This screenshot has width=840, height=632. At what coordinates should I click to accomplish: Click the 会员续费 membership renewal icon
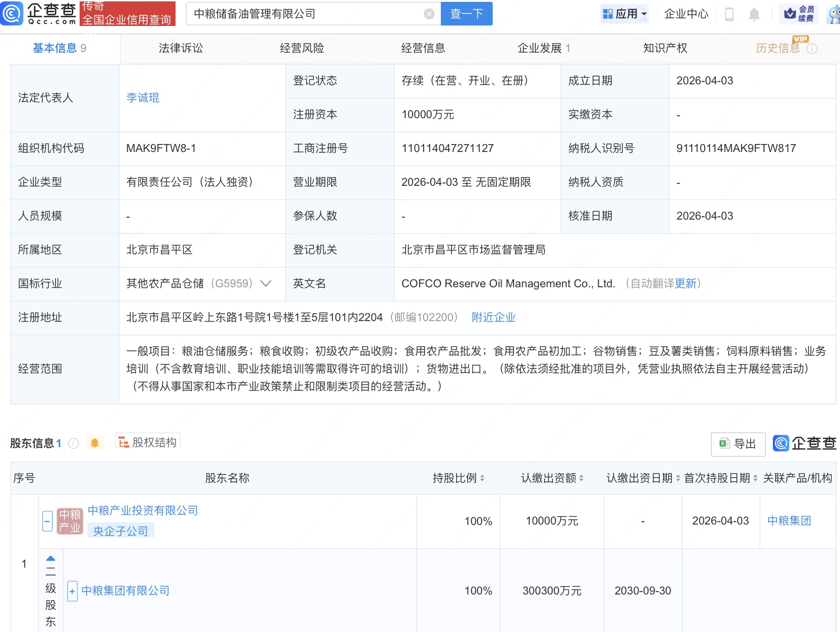point(797,13)
